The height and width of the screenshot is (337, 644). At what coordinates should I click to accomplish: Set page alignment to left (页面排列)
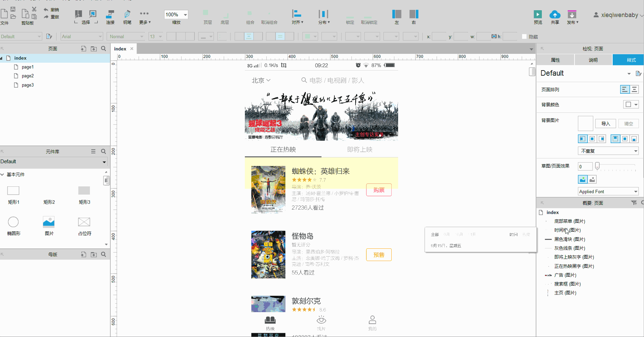[625, 90]
